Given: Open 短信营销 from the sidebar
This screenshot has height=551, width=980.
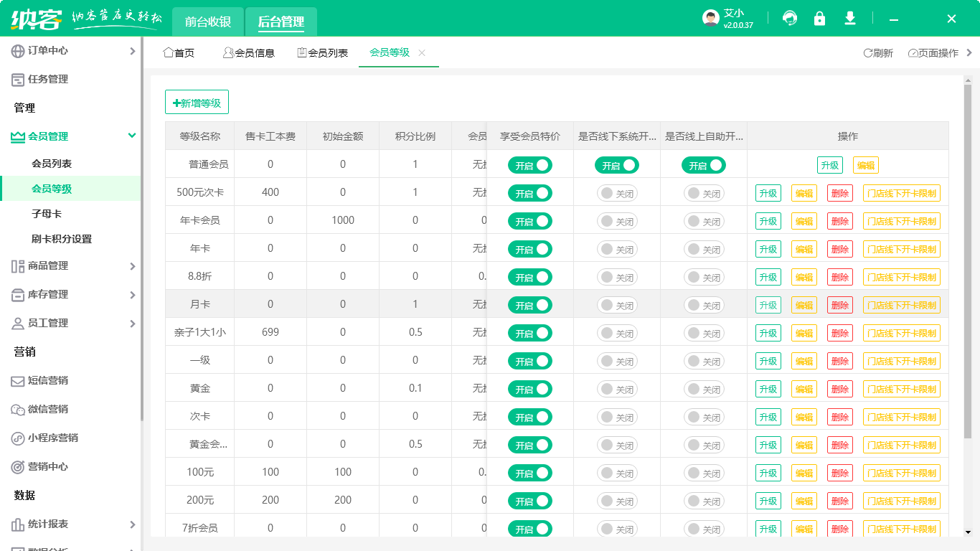Looking at the screenshot, I should pyautogui.click(x=48, y=381).
